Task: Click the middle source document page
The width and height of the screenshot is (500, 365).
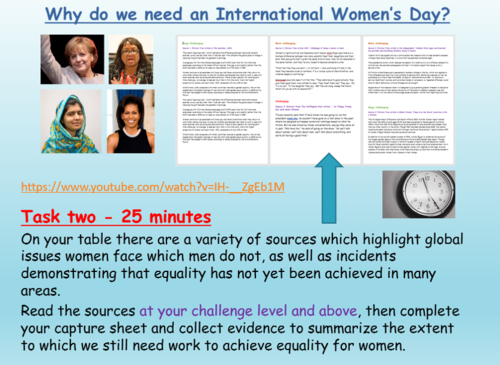Action: coord(315,100)
